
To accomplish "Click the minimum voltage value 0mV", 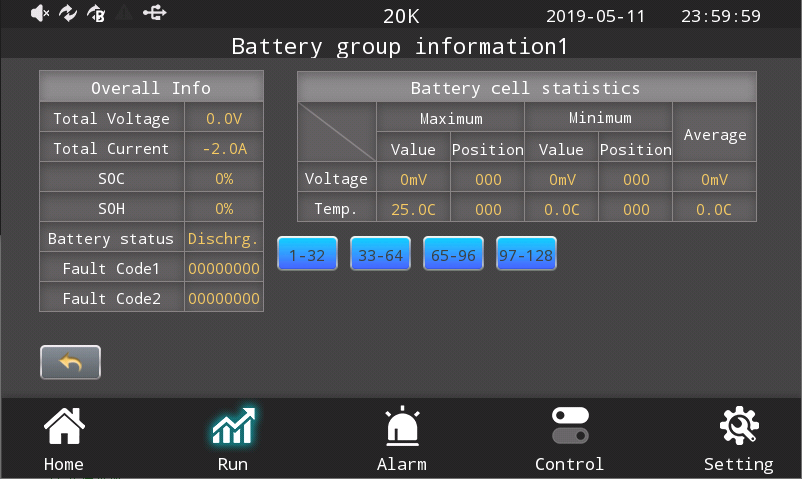I will point(562,180).
